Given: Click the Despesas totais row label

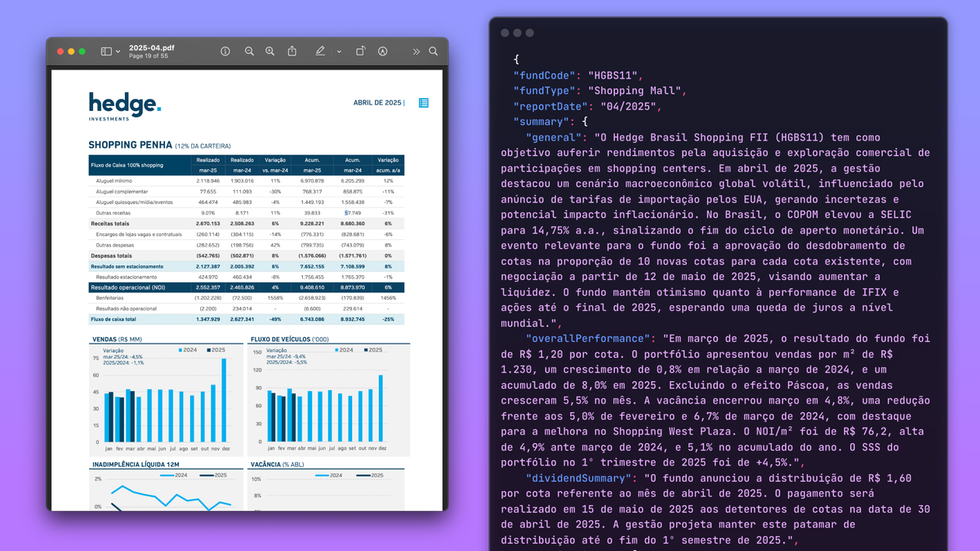Looking at the screenshot, I should 109,256.
